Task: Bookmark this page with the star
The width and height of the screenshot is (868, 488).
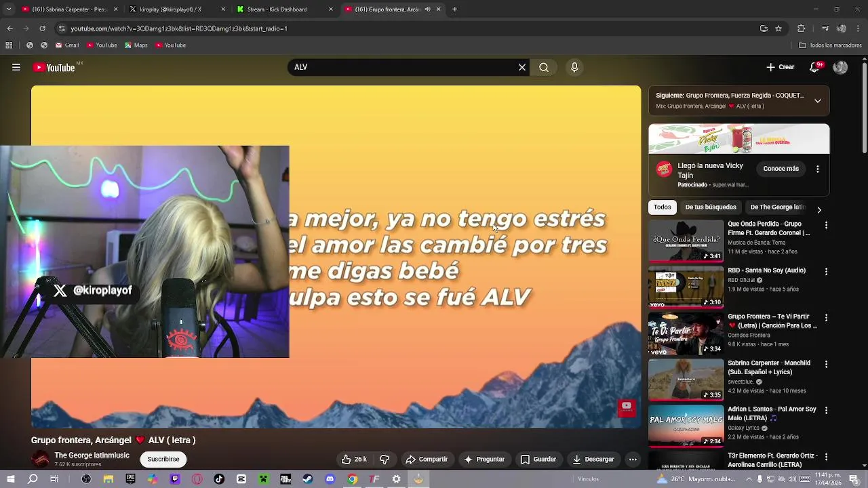Action: [x=778, y=28]
